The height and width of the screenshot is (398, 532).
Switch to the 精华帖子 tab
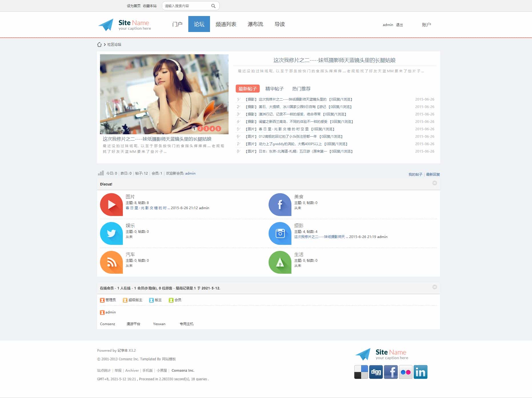275,89
